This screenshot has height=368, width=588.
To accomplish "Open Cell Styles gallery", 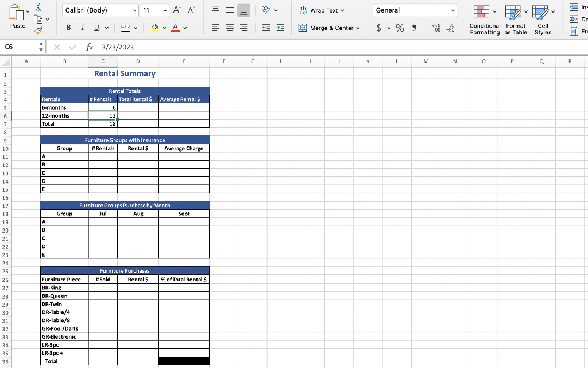I will point(543,20).
